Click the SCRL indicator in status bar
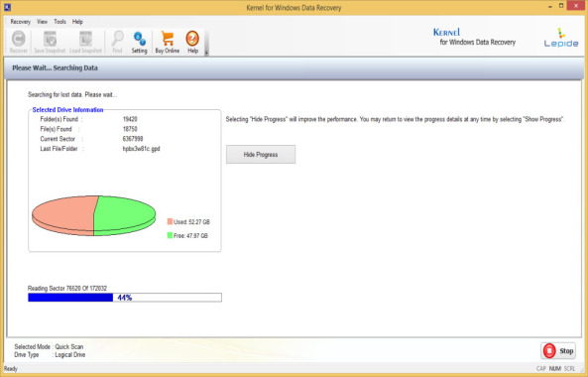 pos(569,369)
